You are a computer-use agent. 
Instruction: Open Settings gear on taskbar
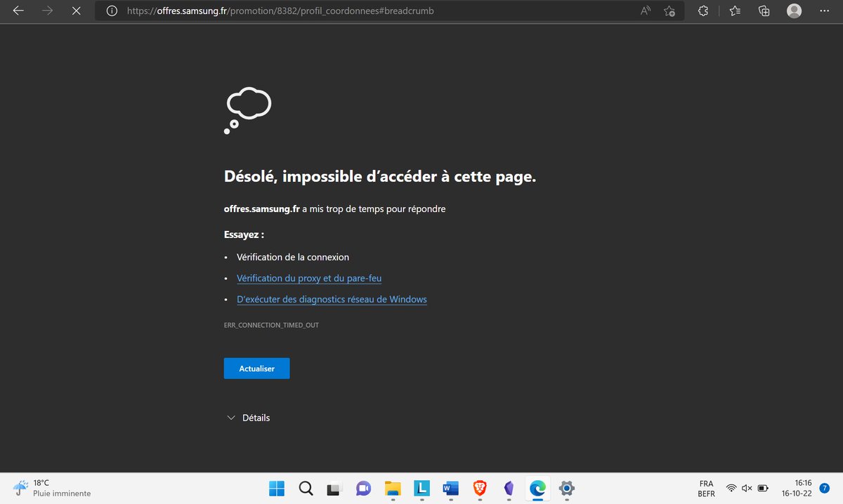click(x=567, y=488)
